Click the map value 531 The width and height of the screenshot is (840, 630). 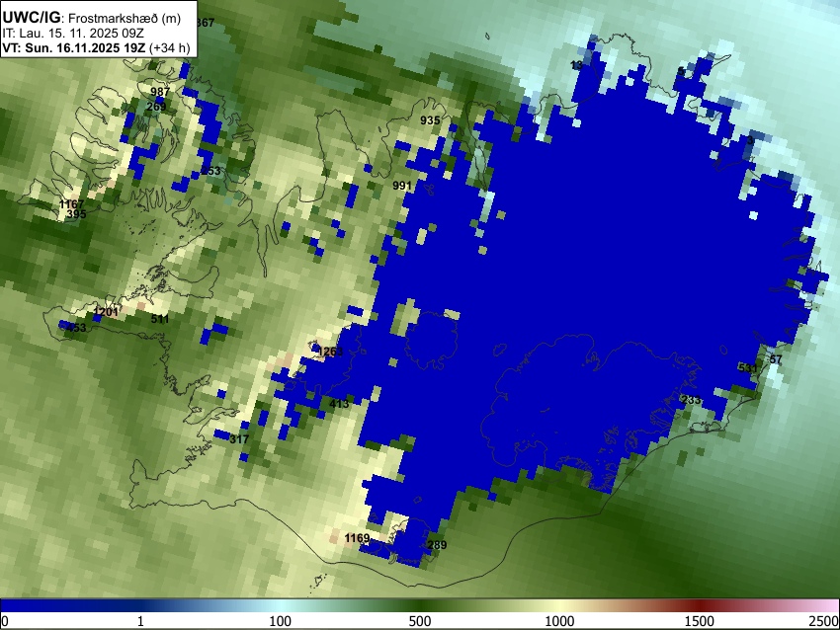point(747,367)
